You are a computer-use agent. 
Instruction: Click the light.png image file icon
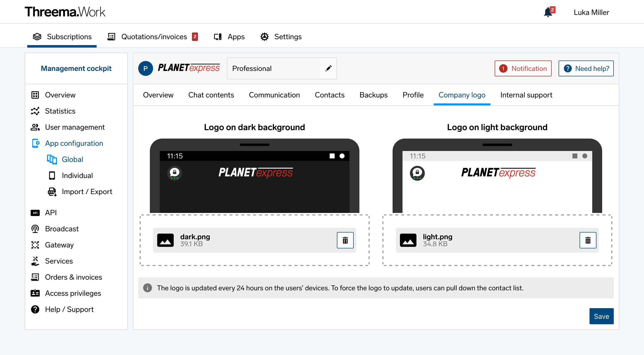[x=408, y=240]
